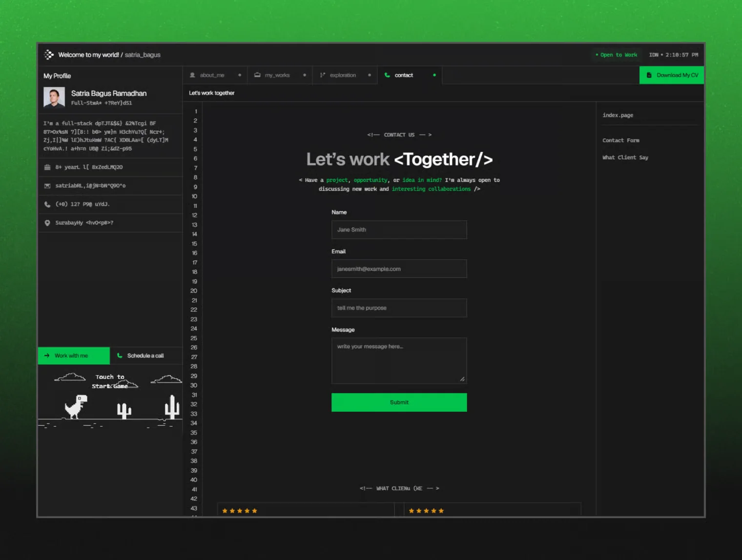742x560 pixels.
Task: Click into the Message textarea
Action: [x=399, y=360]
